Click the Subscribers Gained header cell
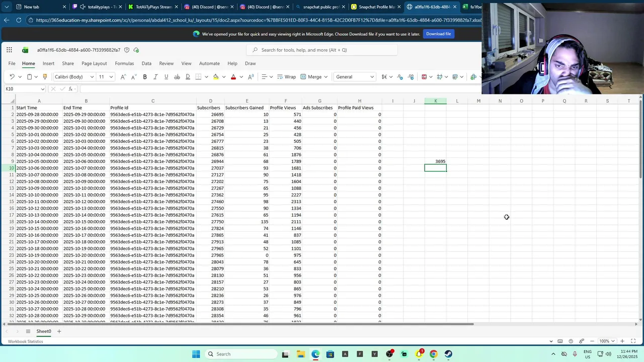The height and width of the screenshot is (362, 644). 247,108
